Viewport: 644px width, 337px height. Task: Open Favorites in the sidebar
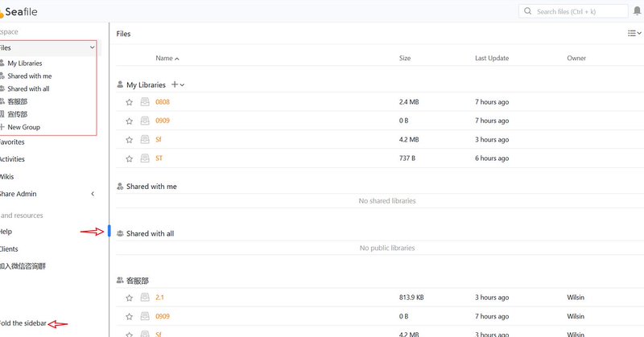click(12, 142)
